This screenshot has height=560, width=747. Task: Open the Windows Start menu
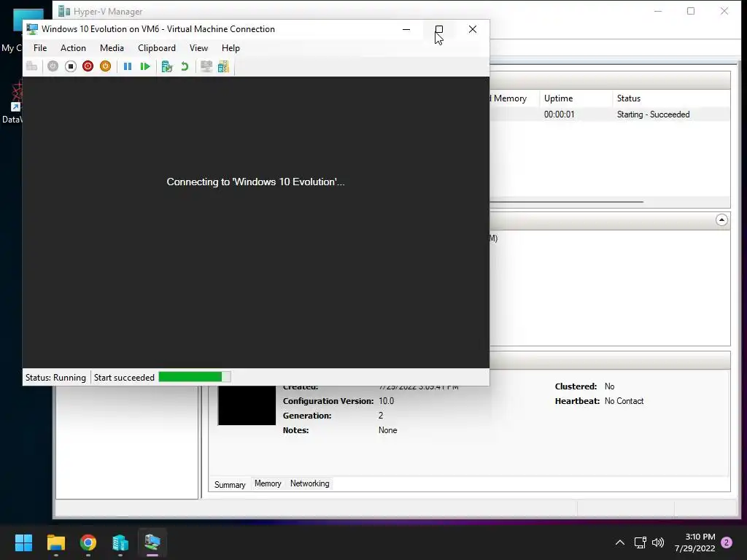pyautogui.click(x=23, y=542)
